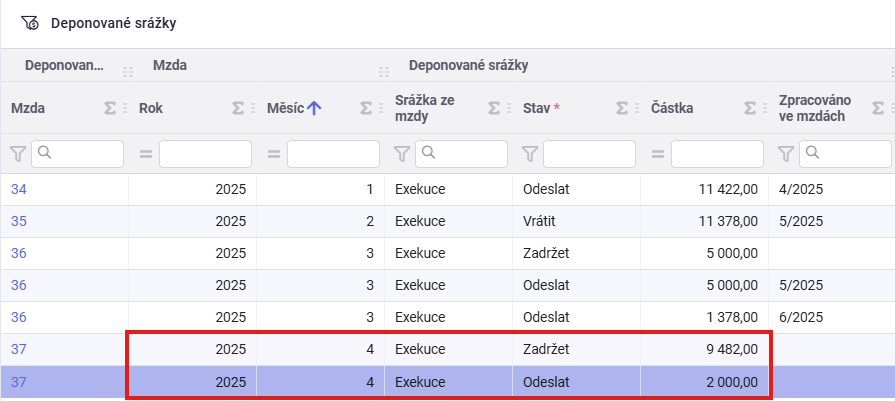The width and height of the screenshot is (895, 401).
Task: Click the ascending sort arrow on Měsíc
Action: click(x=315, y=108)
